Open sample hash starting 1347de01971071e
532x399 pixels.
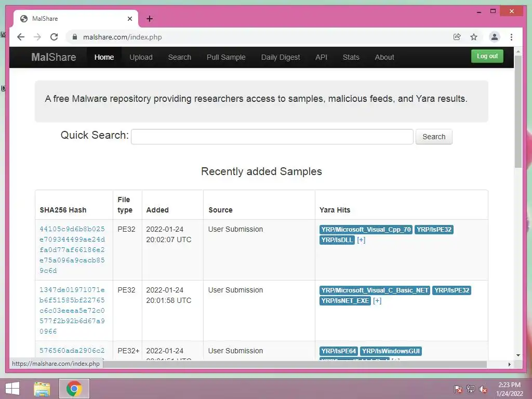(72, 311)
